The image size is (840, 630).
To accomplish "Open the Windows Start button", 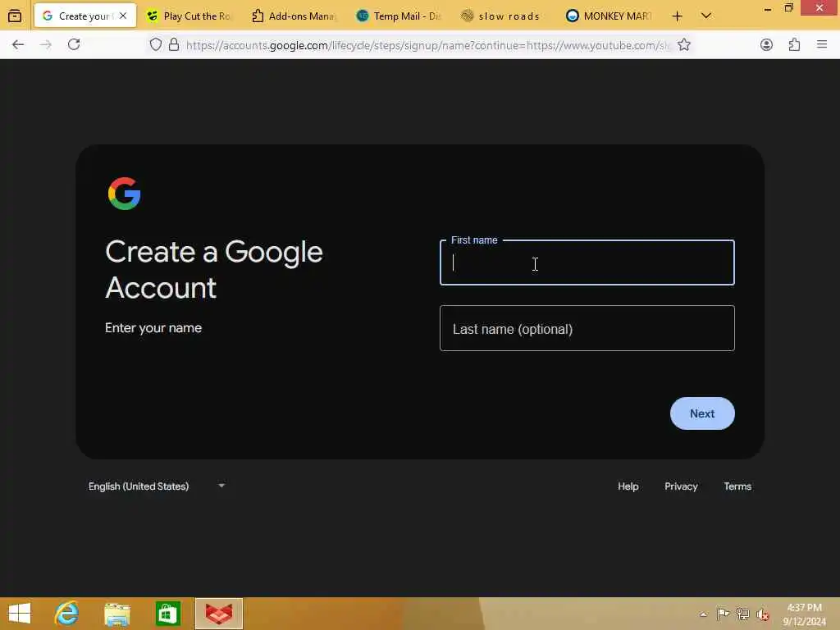I will click(20, 614).
